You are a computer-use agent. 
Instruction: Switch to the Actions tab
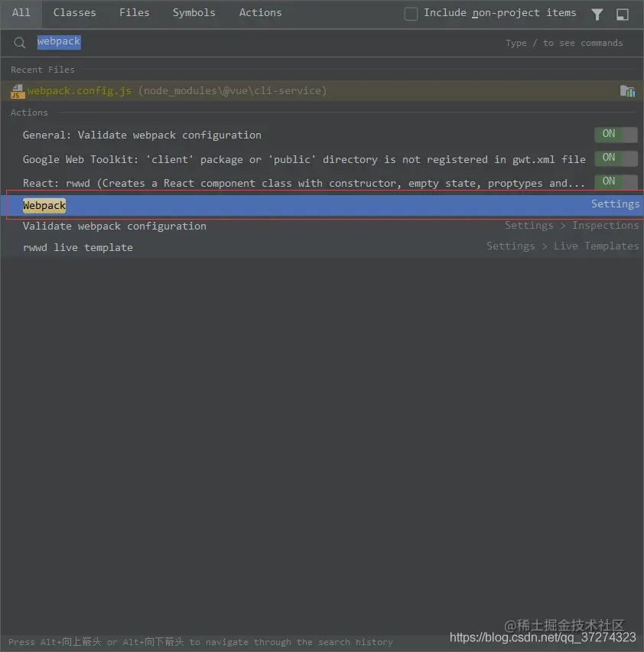coord(260,13)
